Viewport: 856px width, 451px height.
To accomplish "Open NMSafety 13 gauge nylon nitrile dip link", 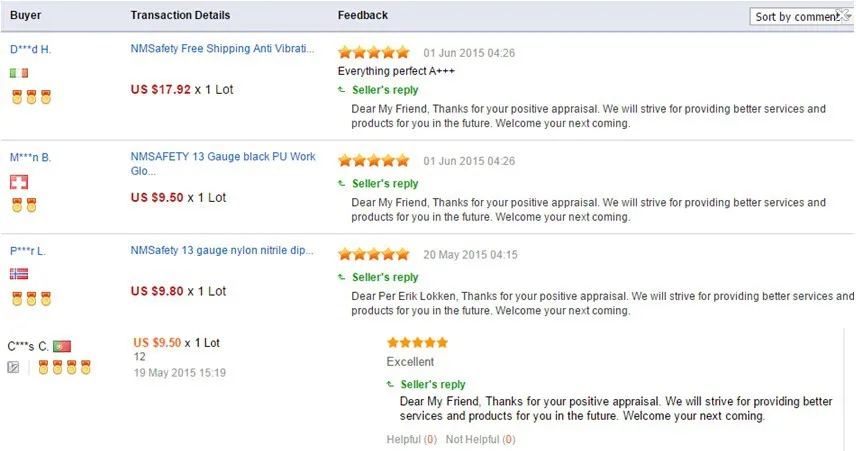I will [222, 251].
